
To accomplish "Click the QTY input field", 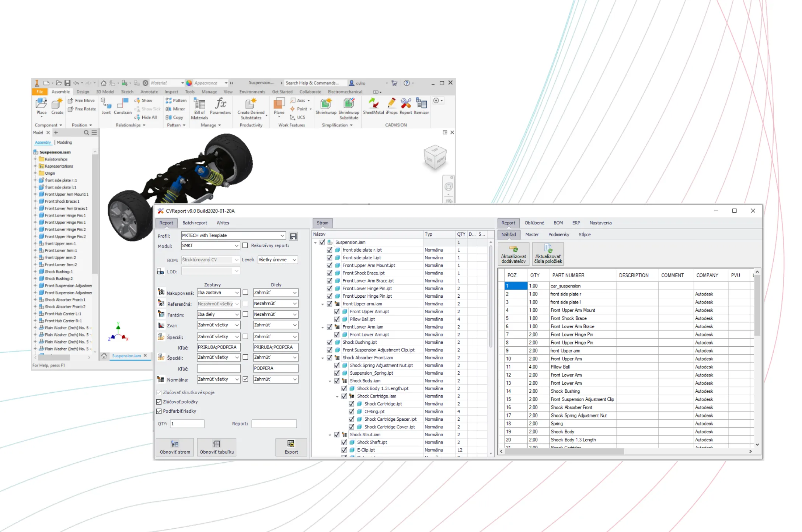I will pos(187,424).
